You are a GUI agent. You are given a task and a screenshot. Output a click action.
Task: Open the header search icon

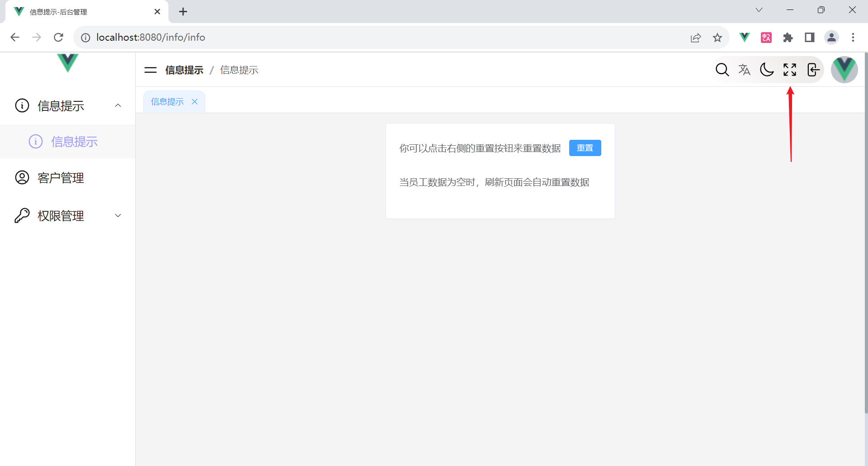tap(722, 70)
